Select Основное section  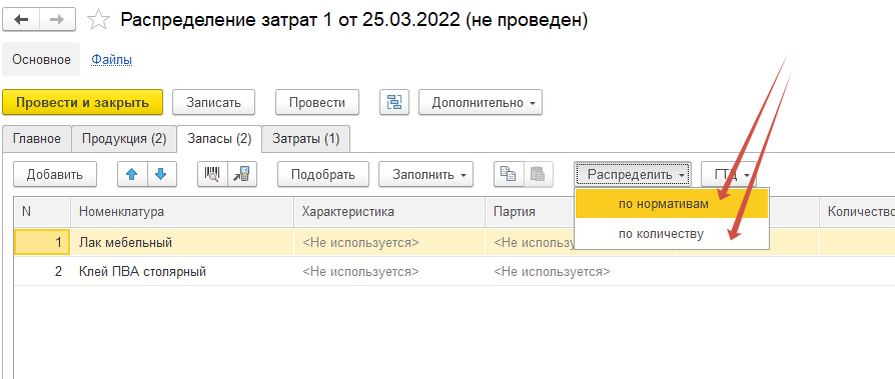(41, 59)
